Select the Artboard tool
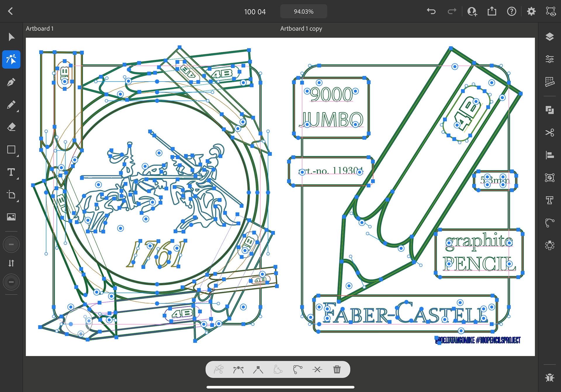 pos(11,195)
